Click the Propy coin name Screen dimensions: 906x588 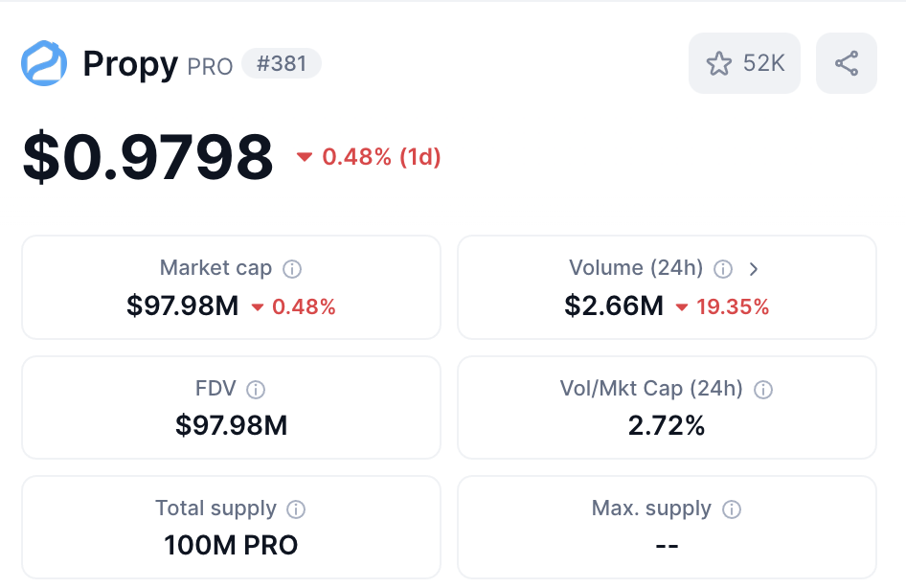click(x=130, y=64)
